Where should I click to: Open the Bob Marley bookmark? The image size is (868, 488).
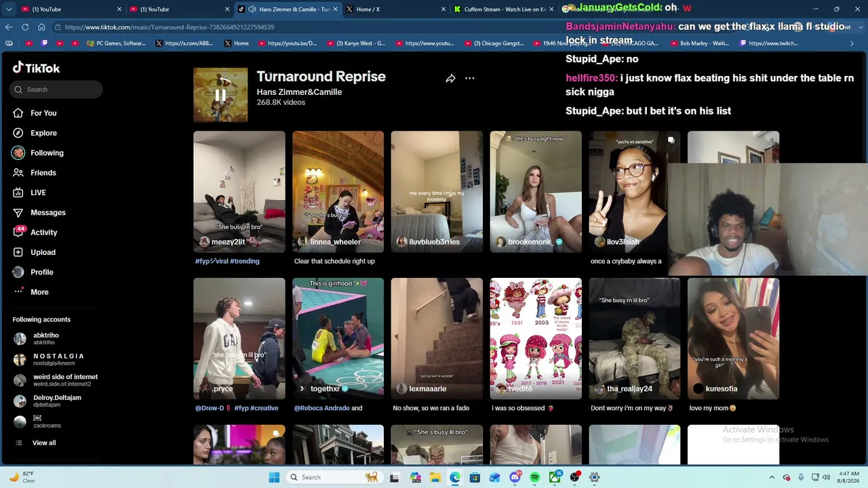click(x=698, y=43)
